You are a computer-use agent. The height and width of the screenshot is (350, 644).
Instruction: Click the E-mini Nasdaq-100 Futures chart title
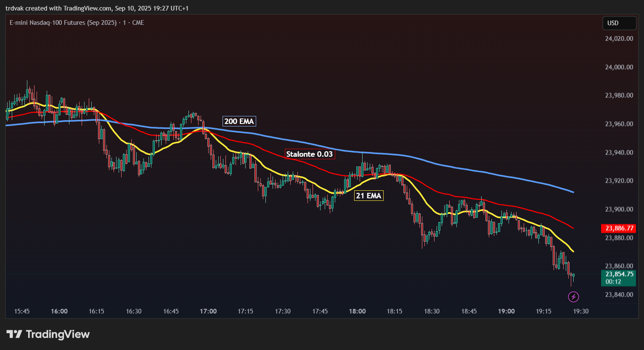(x=77, y=23)
